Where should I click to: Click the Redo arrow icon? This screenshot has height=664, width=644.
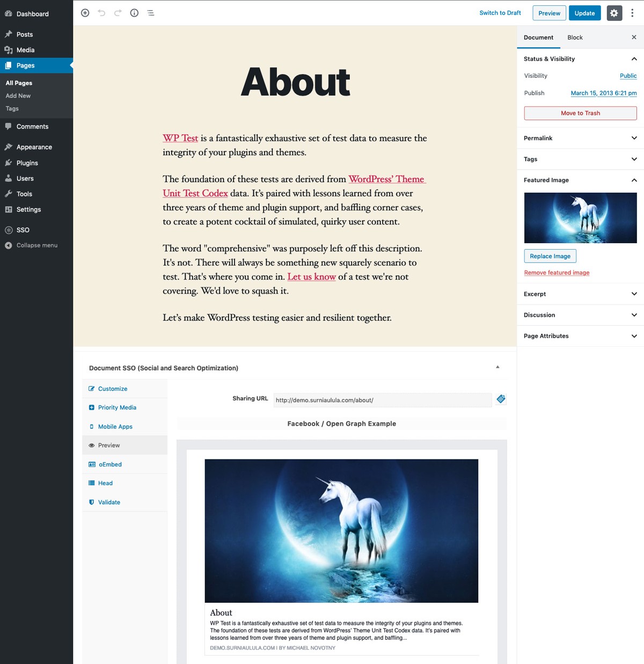pos(118,13)
